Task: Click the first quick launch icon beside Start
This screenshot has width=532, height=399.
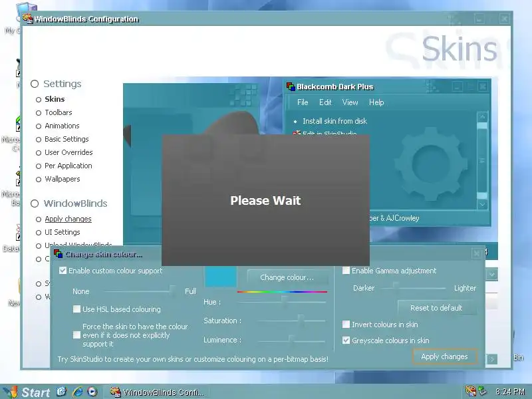Action: 62,392
